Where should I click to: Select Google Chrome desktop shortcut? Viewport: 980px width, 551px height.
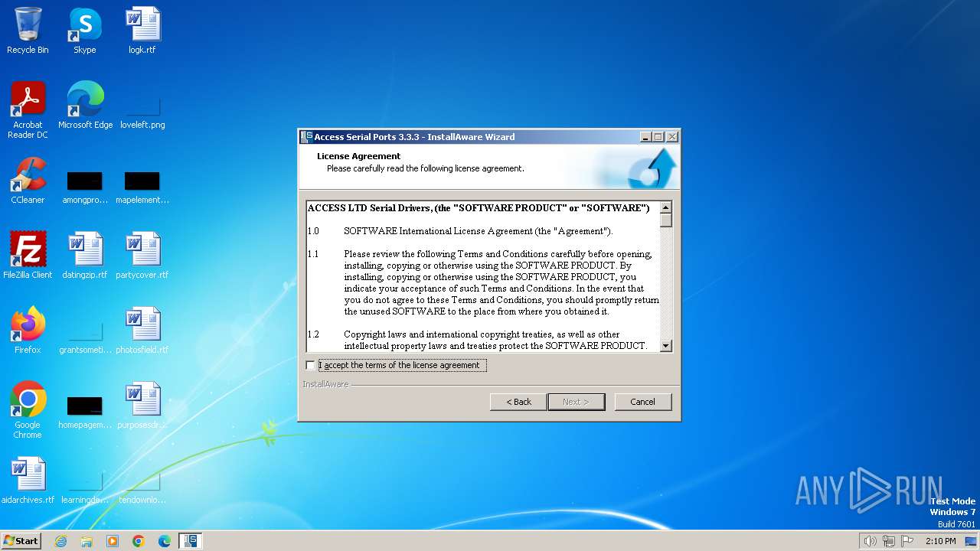[28, 411]
